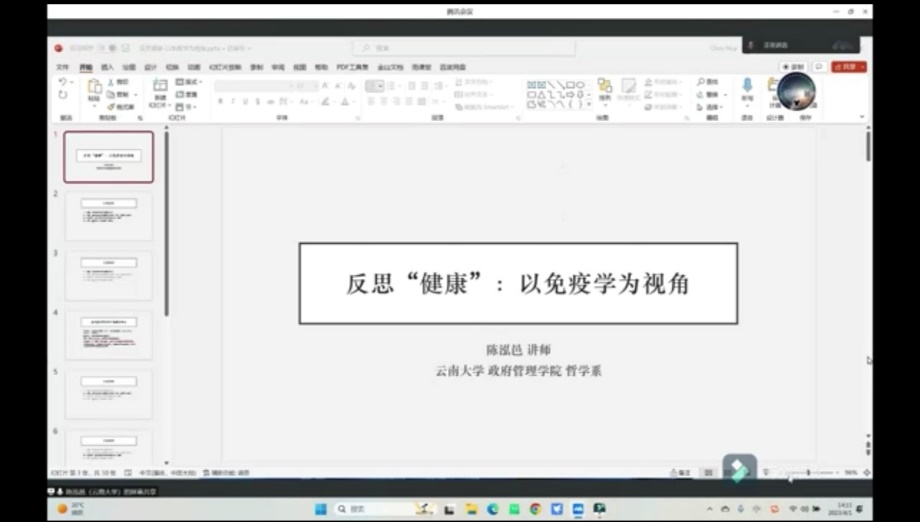Click the Find (查找) magnifier icon
The width and height of the screenshot is (920, 522).
[700, 82]
